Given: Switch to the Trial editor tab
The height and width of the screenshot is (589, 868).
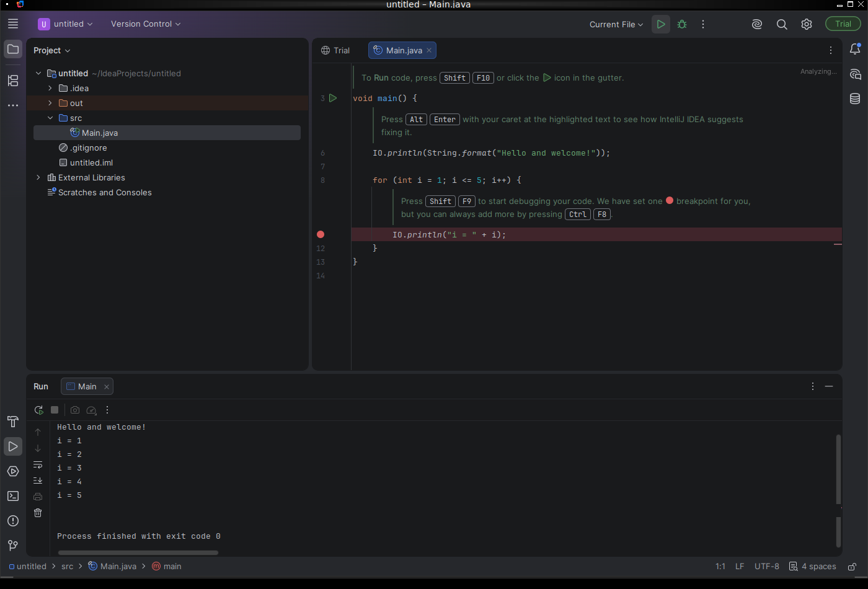Looking at the screenshot, I should [x=335, y=50].
